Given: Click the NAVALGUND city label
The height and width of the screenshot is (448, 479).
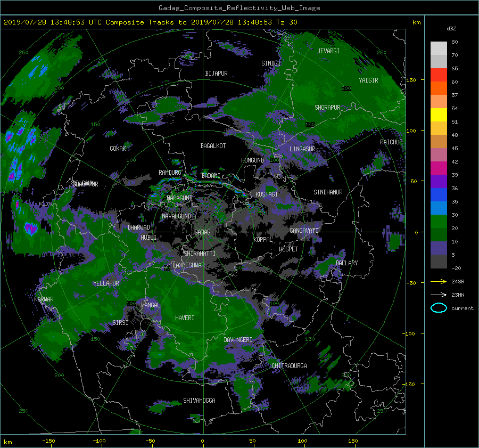Looking at the screenshot, I should (176, 216).
